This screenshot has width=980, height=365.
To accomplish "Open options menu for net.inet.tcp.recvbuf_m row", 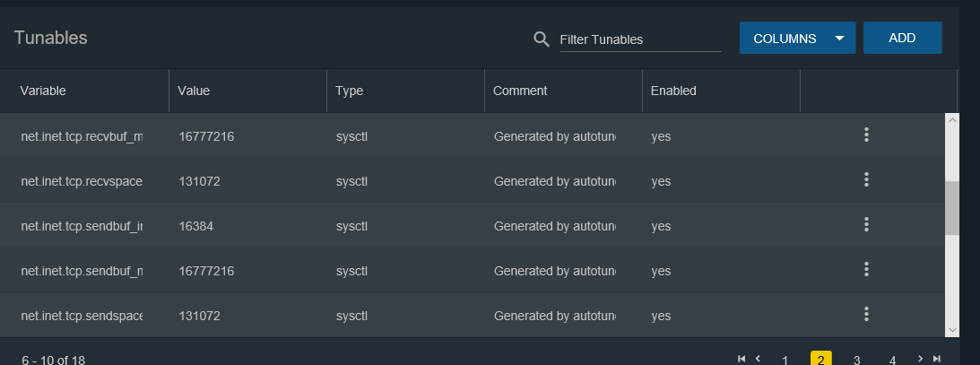I will 866,135.
